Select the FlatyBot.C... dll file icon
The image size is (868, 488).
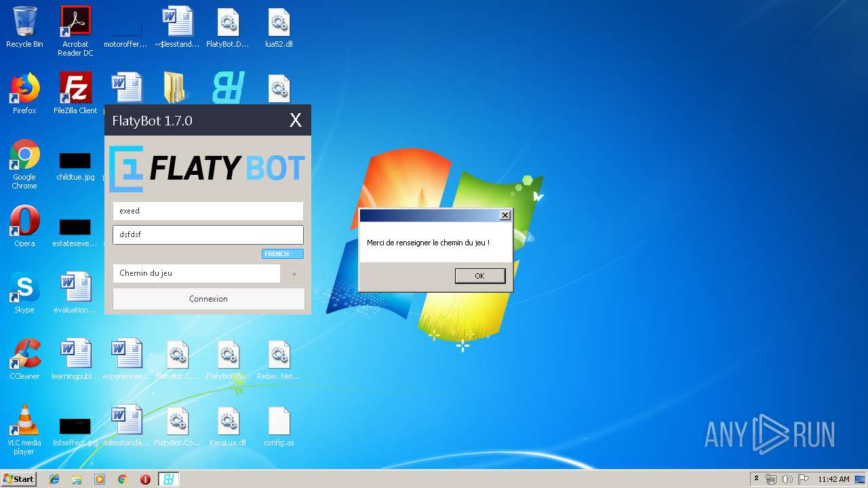click(x=177, y=359)
